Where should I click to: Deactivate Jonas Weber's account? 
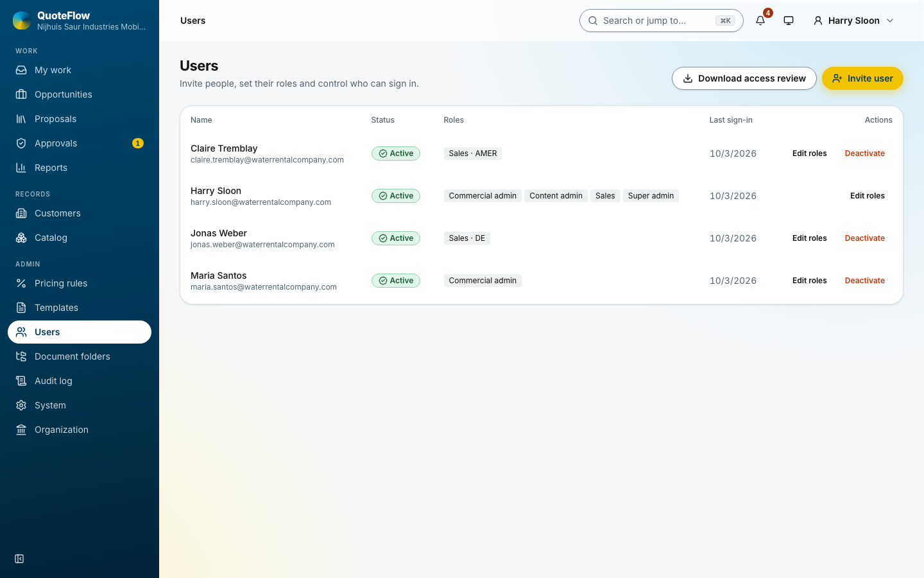pyautogui.click(x=864, y=238)
